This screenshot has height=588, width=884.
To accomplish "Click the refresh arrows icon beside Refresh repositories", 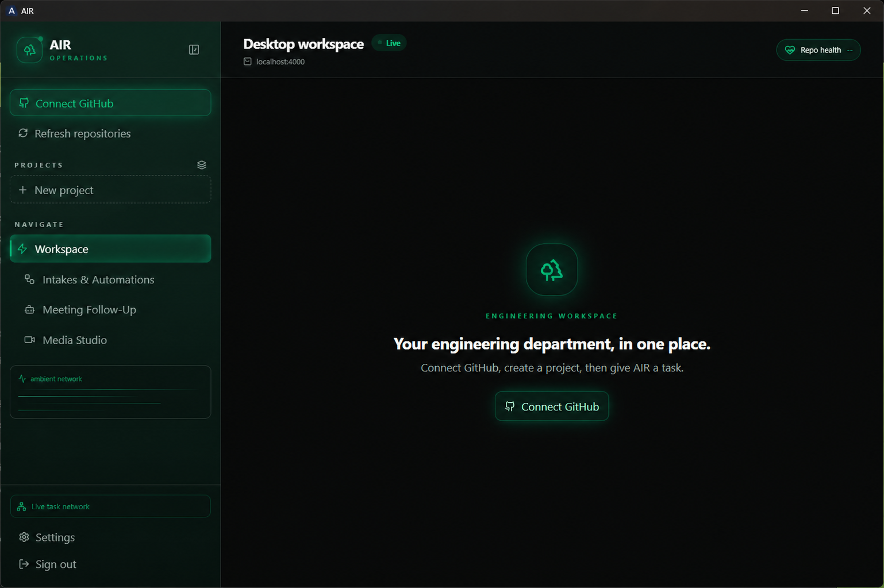I will [23, 133].
